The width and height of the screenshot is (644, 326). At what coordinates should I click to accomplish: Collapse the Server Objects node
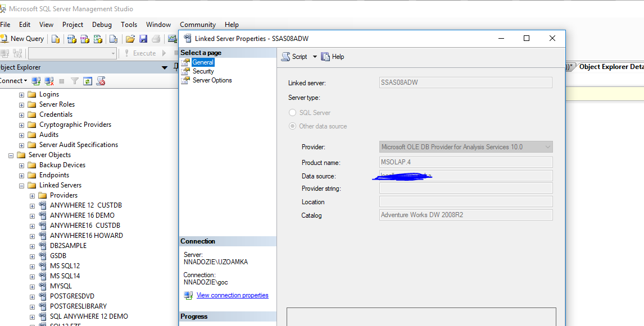coord(11,155)
